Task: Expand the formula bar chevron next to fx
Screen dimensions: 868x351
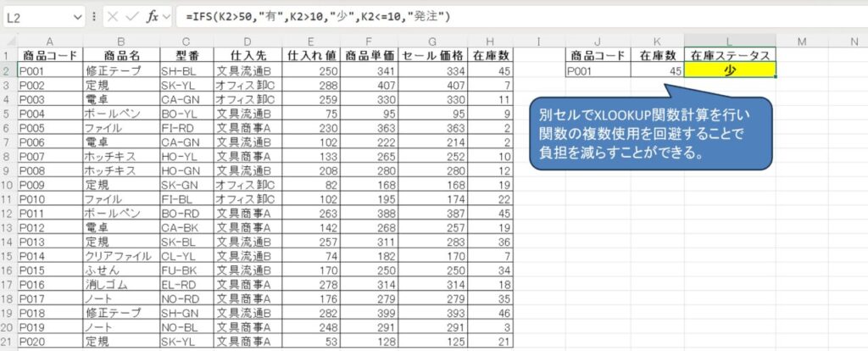Action: [167, 17]
